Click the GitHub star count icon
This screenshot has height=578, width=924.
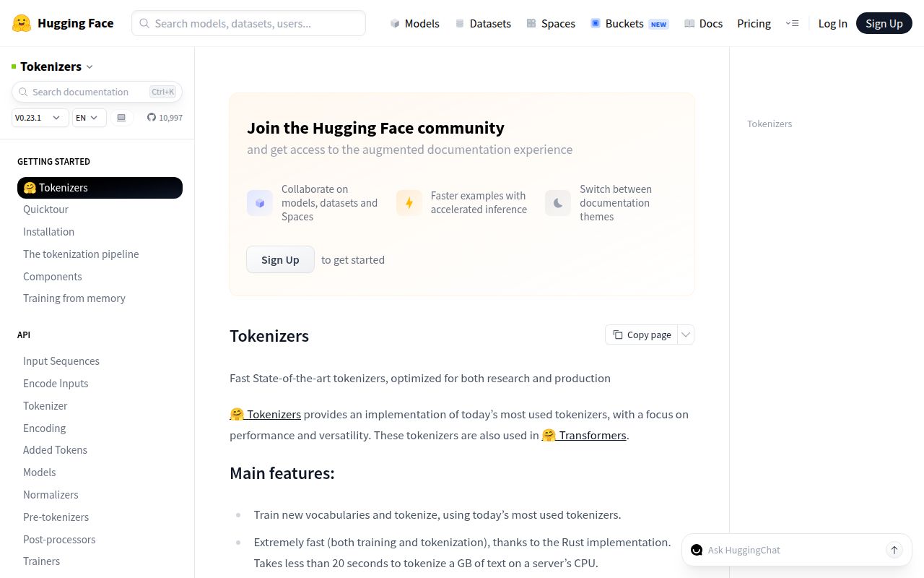pyautogui.click(x=152, y=117)
